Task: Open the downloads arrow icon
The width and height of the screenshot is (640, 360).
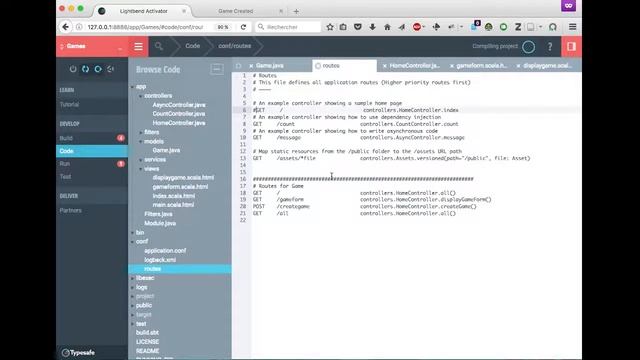Action: (x=372, y=27)
